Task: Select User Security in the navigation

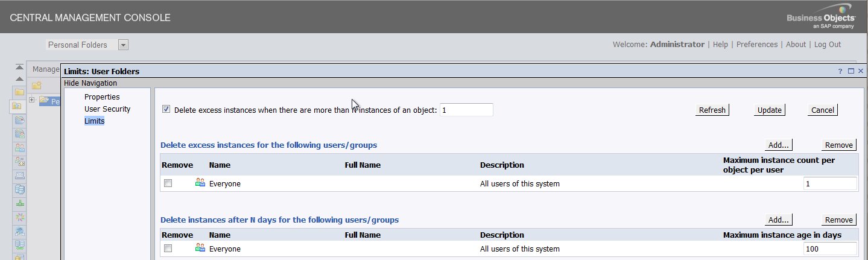Action: click(x=107, y=109)
